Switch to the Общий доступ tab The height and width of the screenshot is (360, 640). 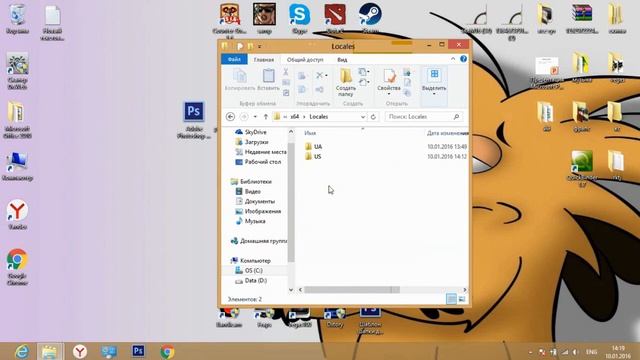[x=305, y=60]
